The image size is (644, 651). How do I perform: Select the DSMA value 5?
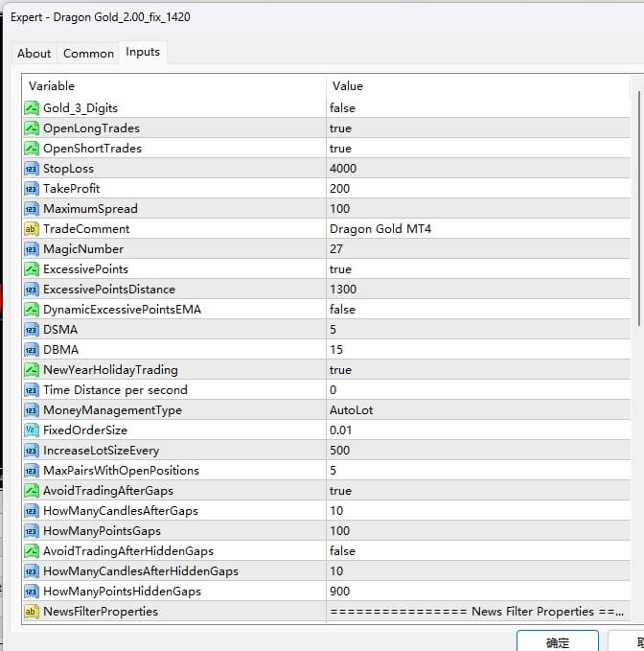coord(333,330)
